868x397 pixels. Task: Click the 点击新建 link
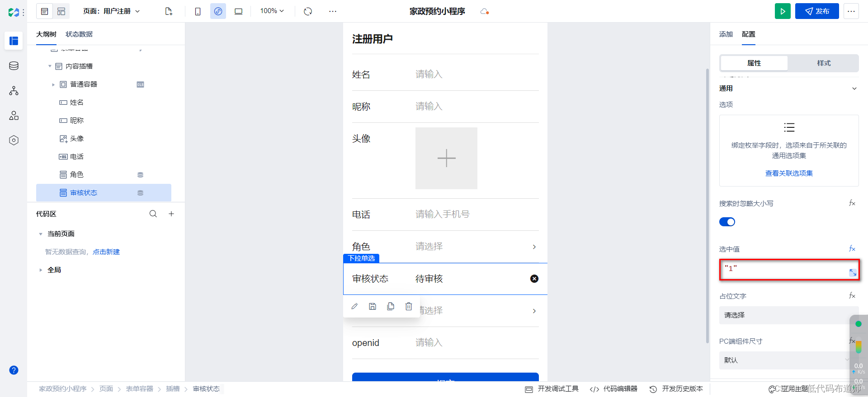(106, 252)
